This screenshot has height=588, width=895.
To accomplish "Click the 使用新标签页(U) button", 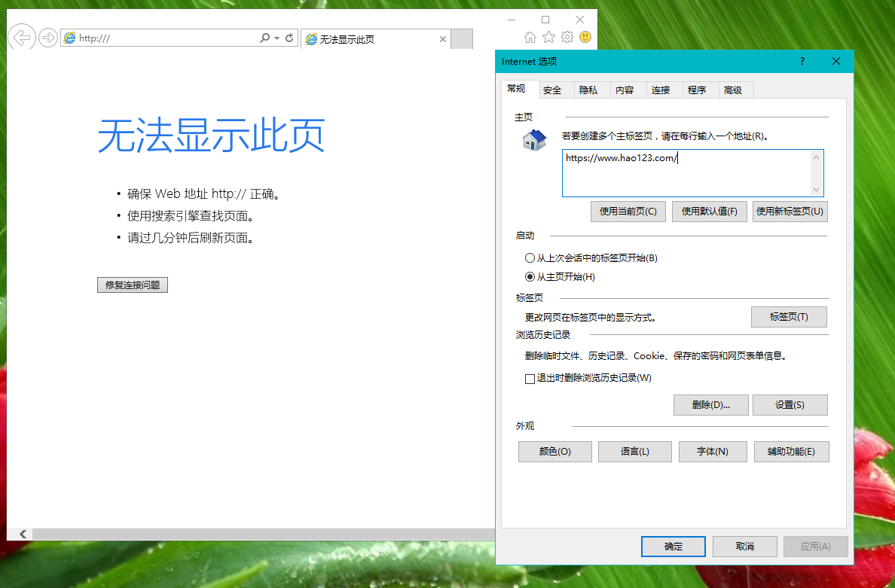I will point(790,211).
